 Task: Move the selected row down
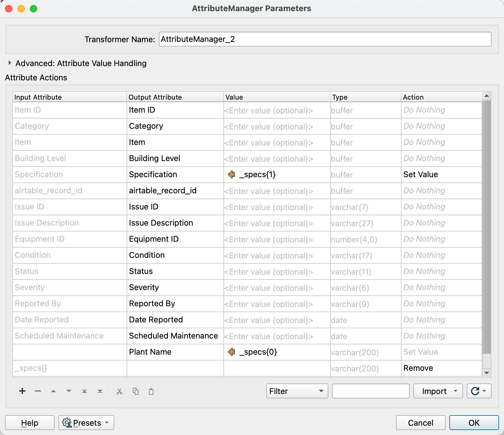click(69, 391)
